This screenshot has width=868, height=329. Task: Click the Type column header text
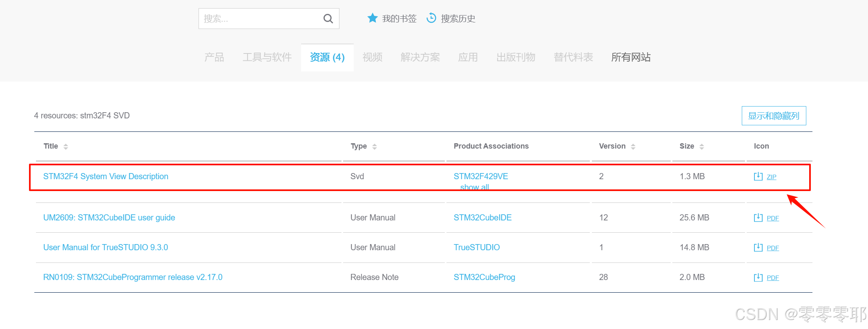coord(359,146)
